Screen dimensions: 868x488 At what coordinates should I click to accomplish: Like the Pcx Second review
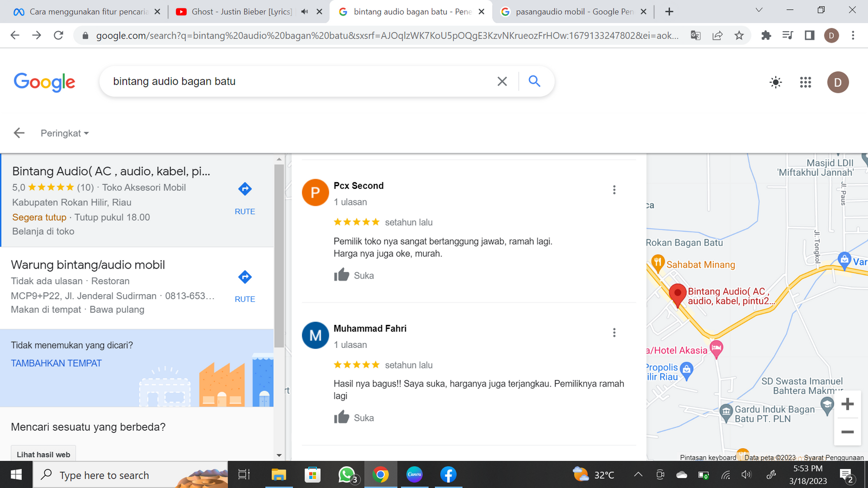pyautogui.click(x=354, y=275)
